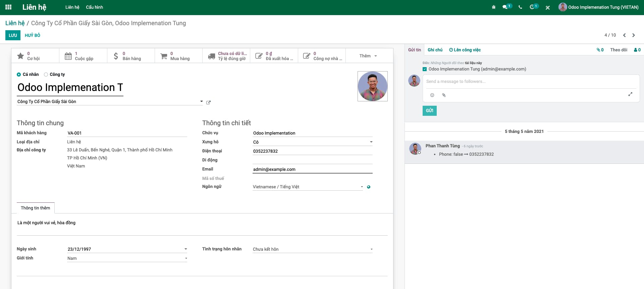Click the 4 / 10 pager counter
The image size is (644, 289).
(610, 35)
